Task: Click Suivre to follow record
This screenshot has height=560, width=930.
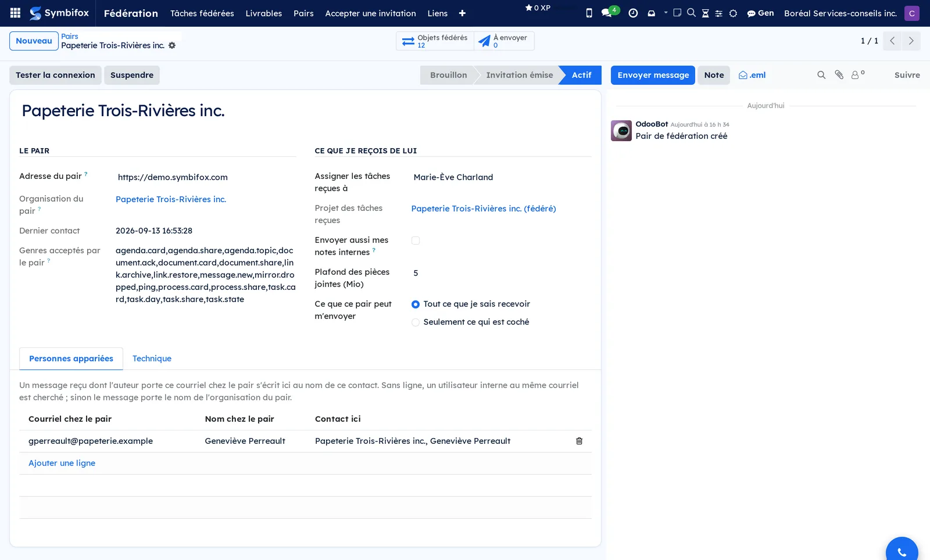Action: (x=907, y=75)
